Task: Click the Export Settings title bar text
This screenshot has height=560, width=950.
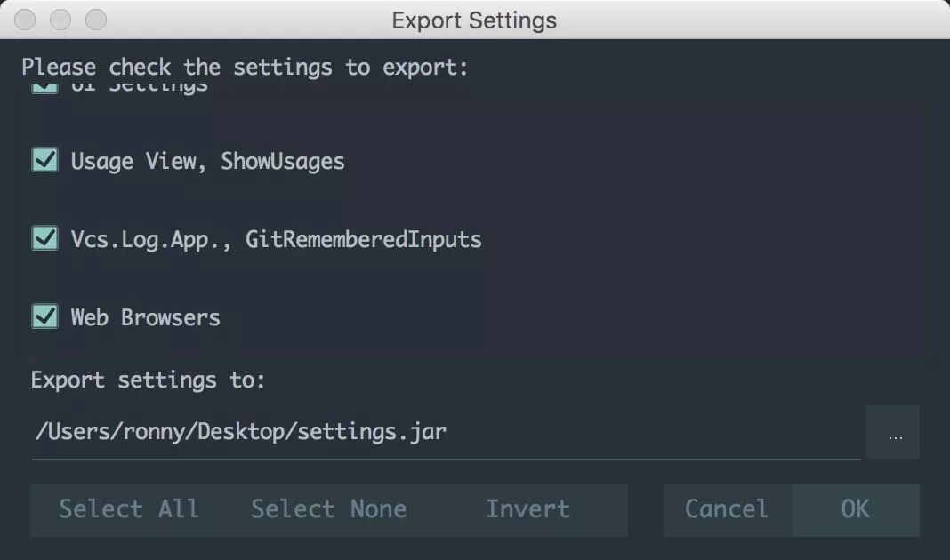Action: click(x=474, y=20)
